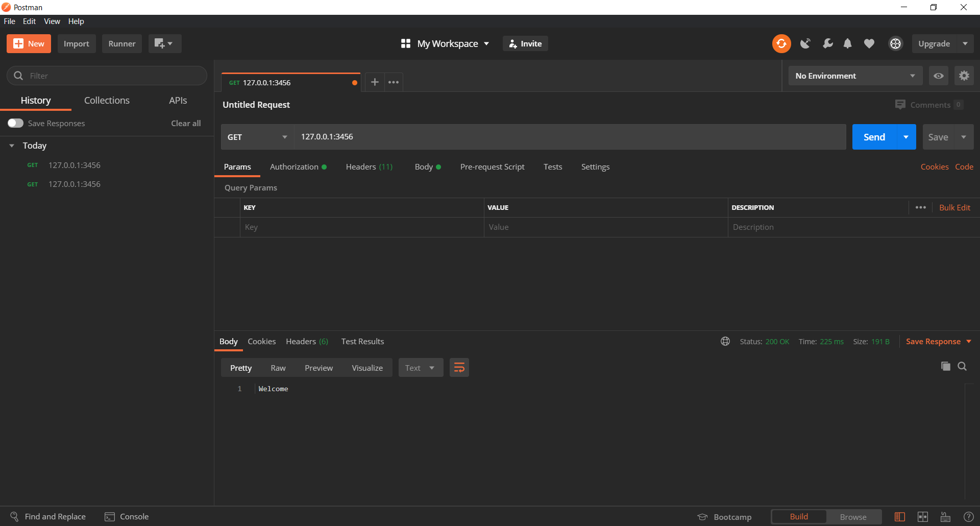980x526 pixels.
Task: Open the Authorization tab
Action: (298, 167)
